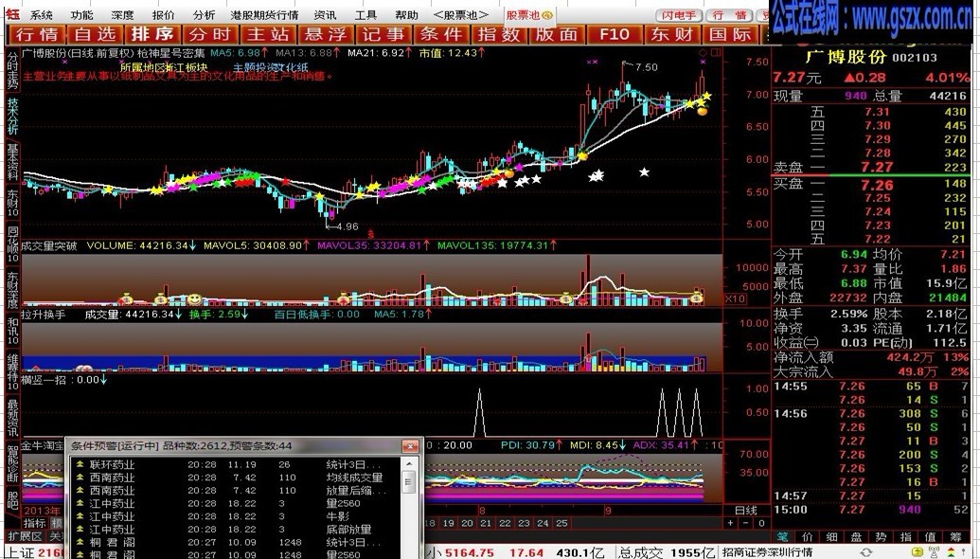
Task: Click the 悬浮 toolbar button
Action: (327, 34)
